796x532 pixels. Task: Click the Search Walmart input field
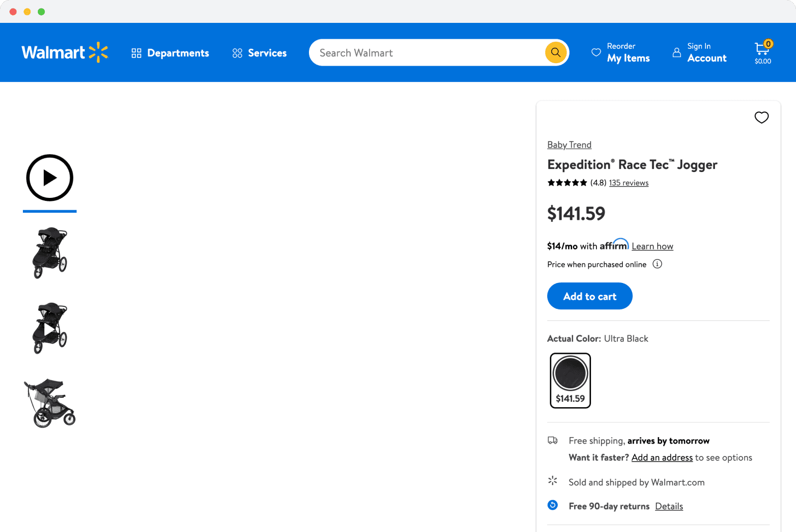pyautogui.click(x=428, y=52)
